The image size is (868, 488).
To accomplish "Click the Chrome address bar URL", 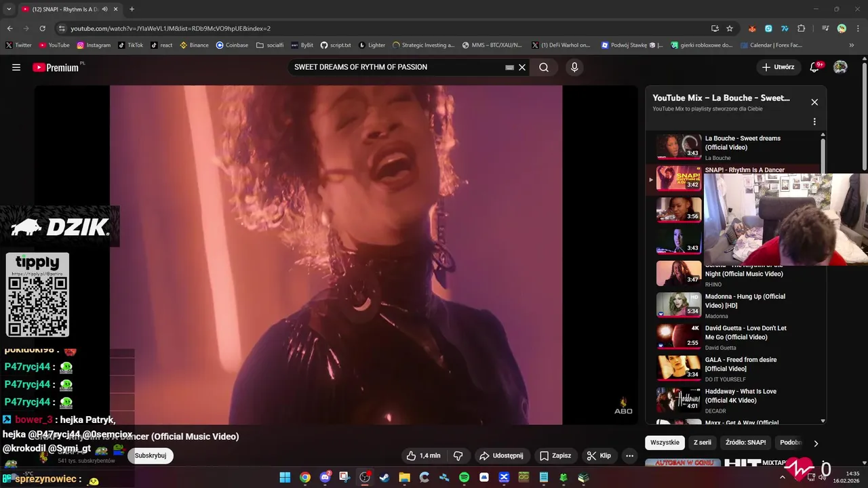I will pyautogui.click(x=170, y=28).
